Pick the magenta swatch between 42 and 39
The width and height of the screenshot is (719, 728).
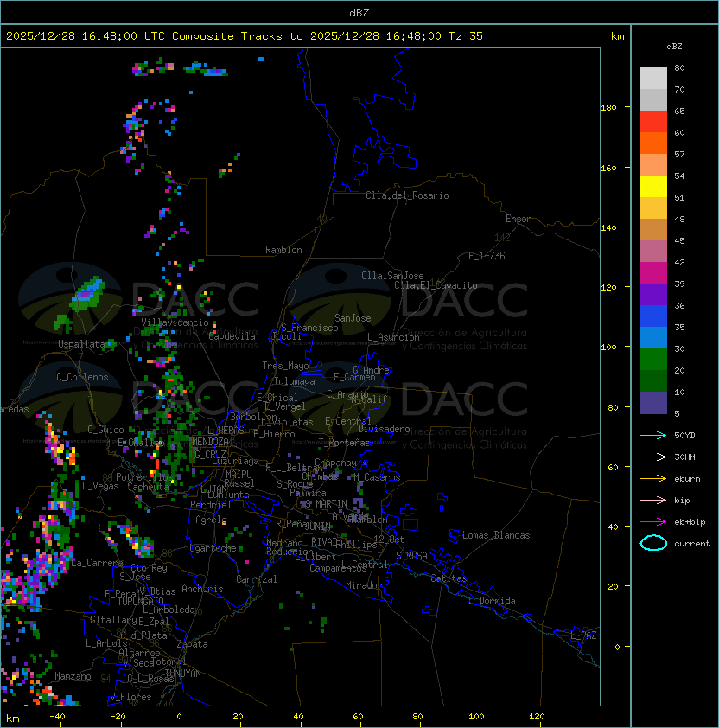coord(653,273)
